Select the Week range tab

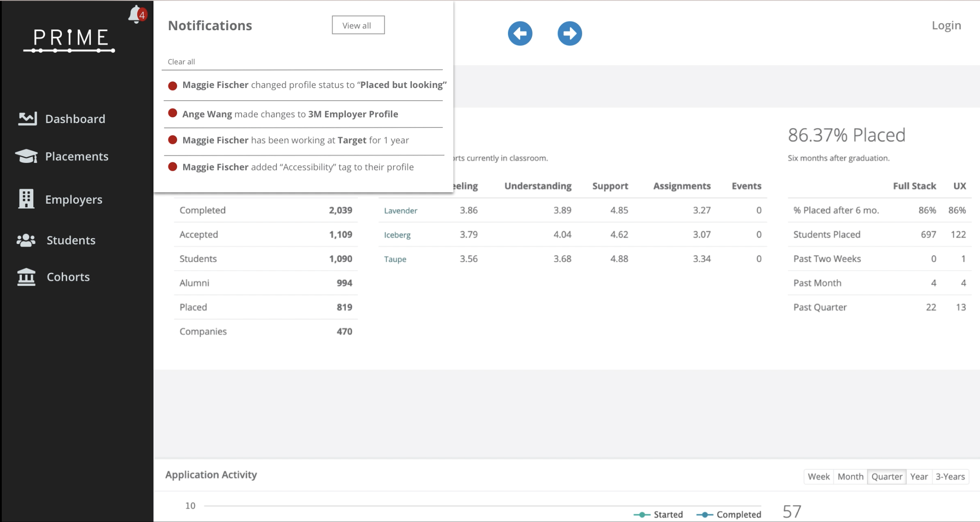pos(818,476)
